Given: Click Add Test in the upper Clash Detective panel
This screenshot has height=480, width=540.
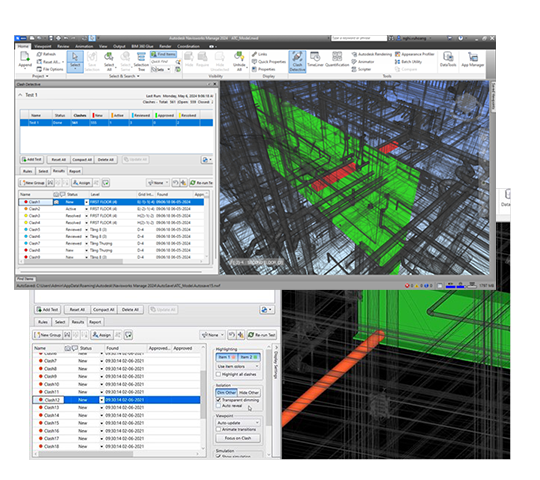Looking at the screenshot, I should click(x=32, y=159).
